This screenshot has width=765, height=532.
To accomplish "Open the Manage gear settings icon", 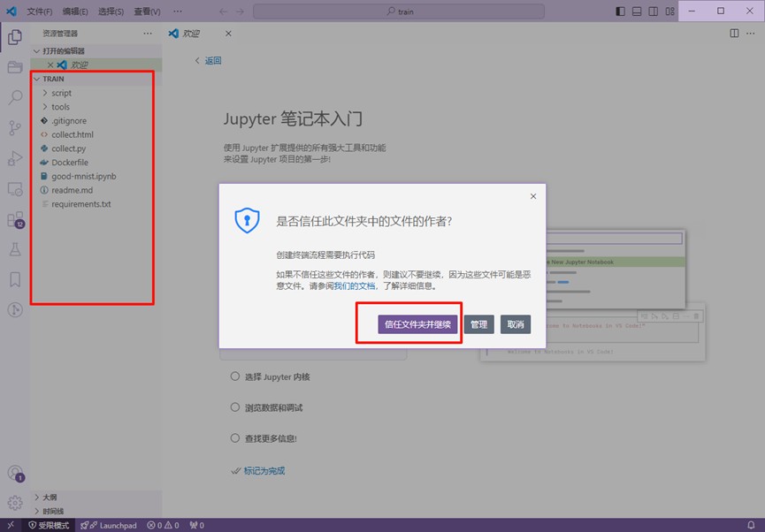I will (x=15, y=502).
